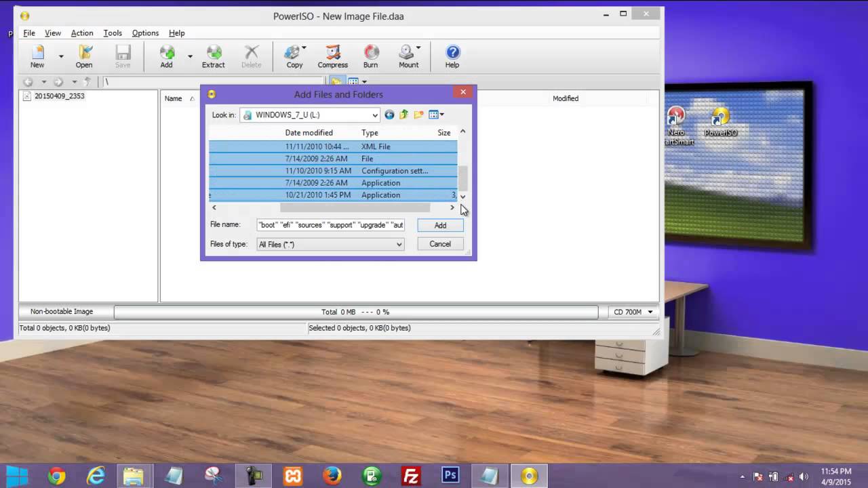Select the XML File row
This screenshot has height=488, width=868.
[x=333, y=146]
